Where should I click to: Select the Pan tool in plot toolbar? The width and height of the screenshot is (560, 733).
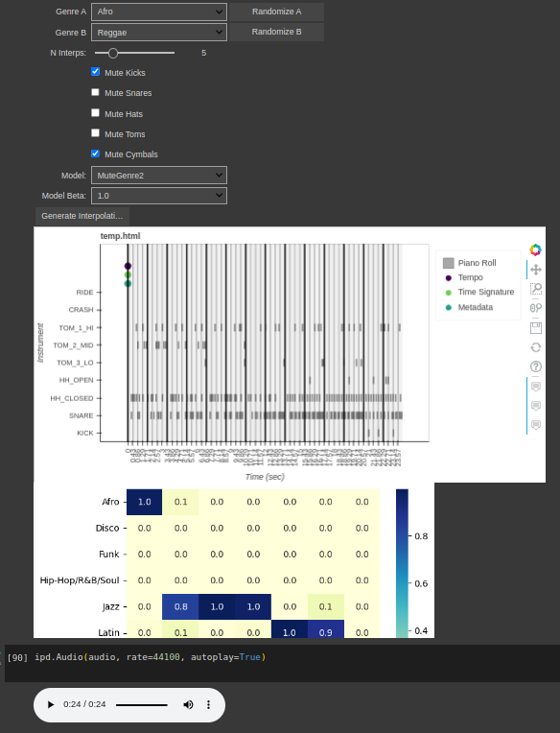[x=536, y=270]
